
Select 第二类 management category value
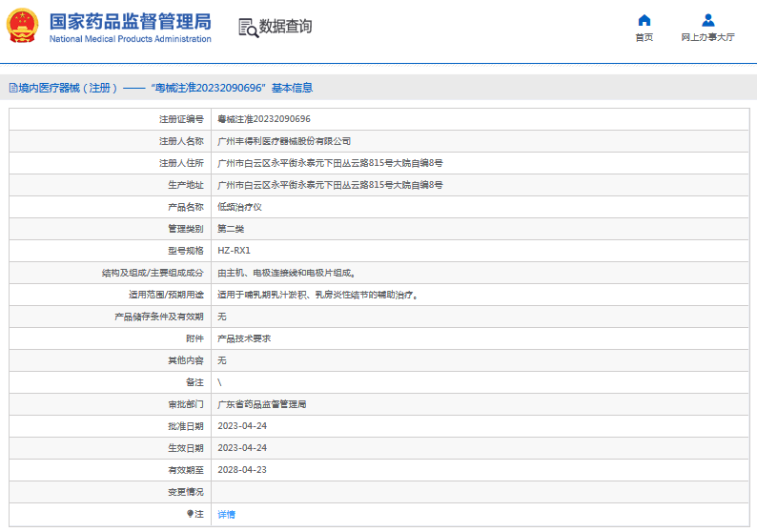pos(231,229)
